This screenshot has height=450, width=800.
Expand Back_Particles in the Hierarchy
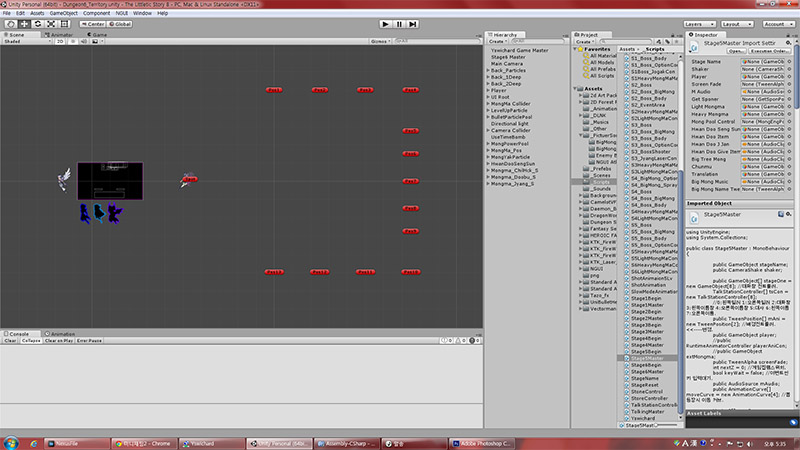pyautogui.click(x=488, y=70)
